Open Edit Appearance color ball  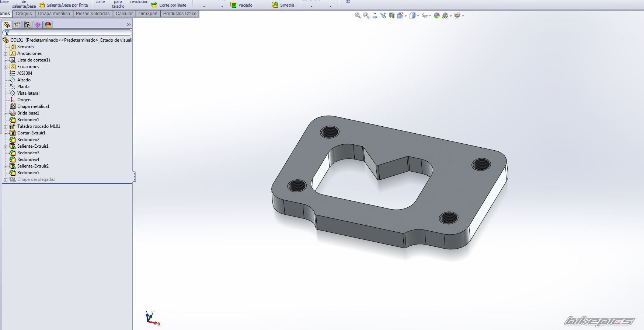point(437,15)
